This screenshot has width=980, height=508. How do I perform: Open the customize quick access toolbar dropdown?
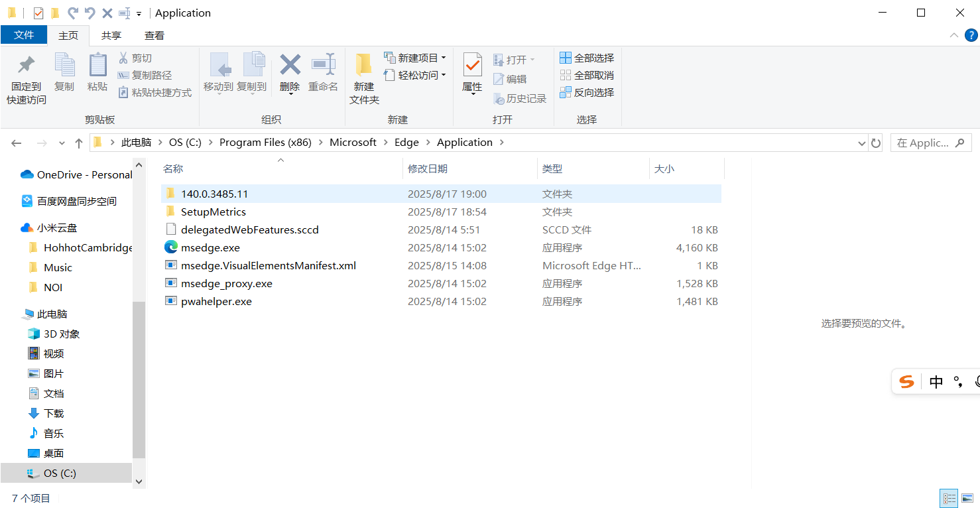pos(139,13)
